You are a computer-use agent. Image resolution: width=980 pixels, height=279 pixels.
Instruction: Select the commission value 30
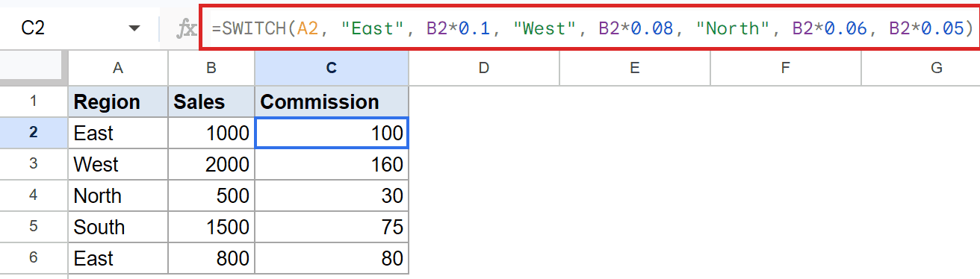tap(332, 195)
